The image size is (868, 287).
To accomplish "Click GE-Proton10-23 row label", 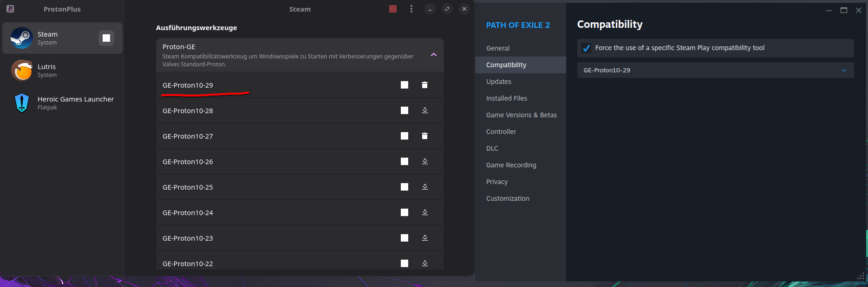I will coord(188,238).
